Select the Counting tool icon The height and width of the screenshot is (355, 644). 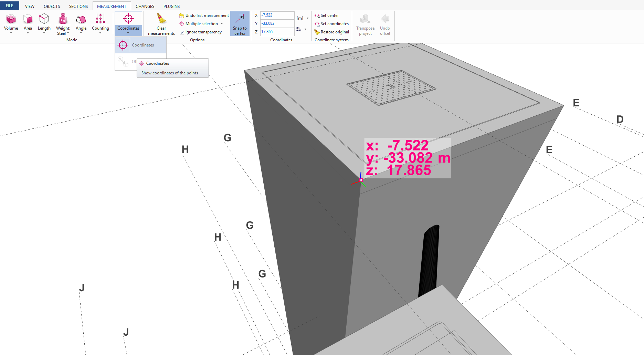click(101, 19)
